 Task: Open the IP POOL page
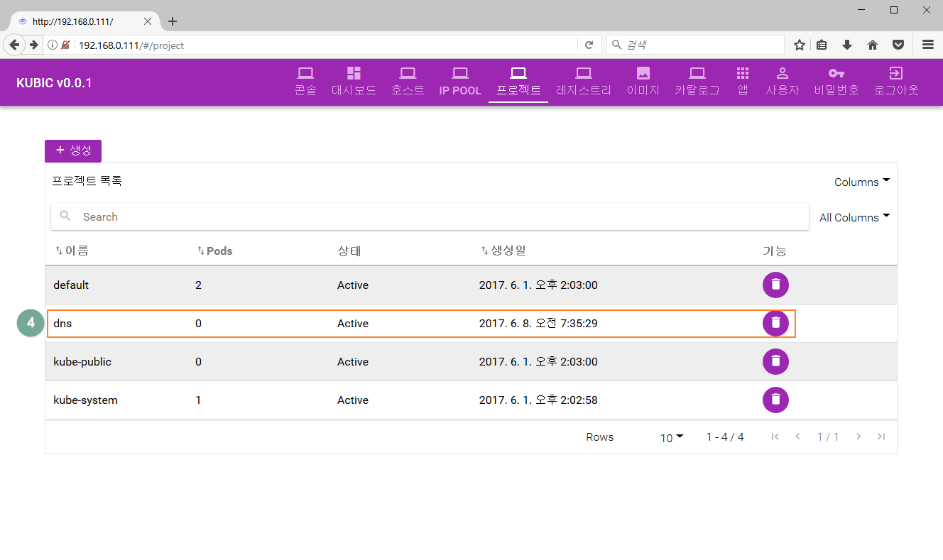[x=460, y=82]
